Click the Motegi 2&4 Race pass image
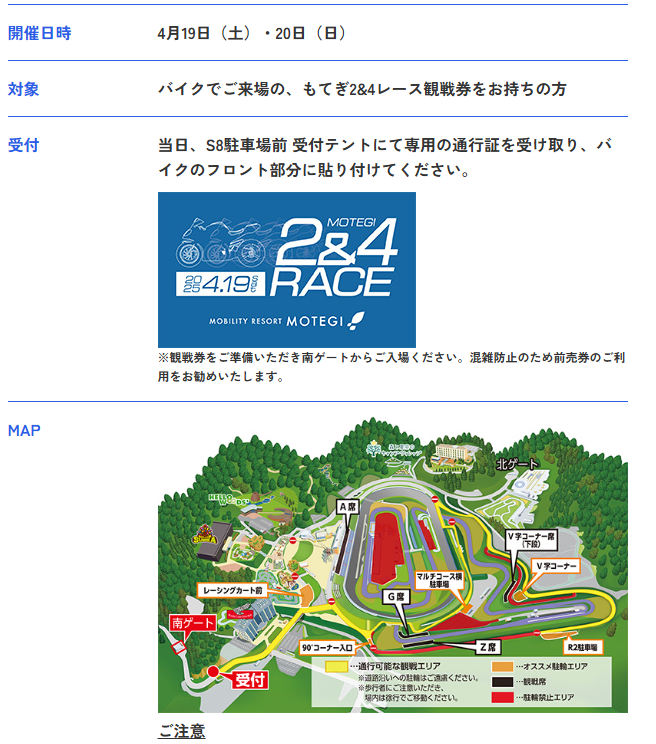Image resolution: width=656 pixels, height=744 pixels. coord(286,270)
